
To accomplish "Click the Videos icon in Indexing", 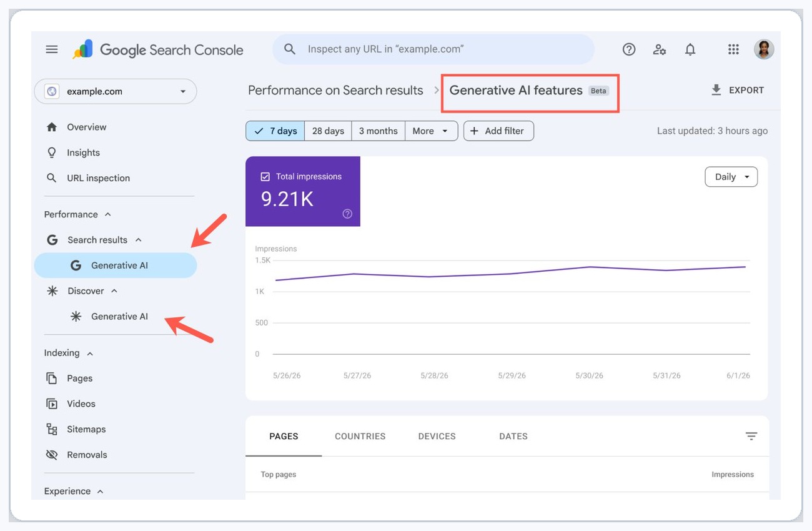I will 52,404.
